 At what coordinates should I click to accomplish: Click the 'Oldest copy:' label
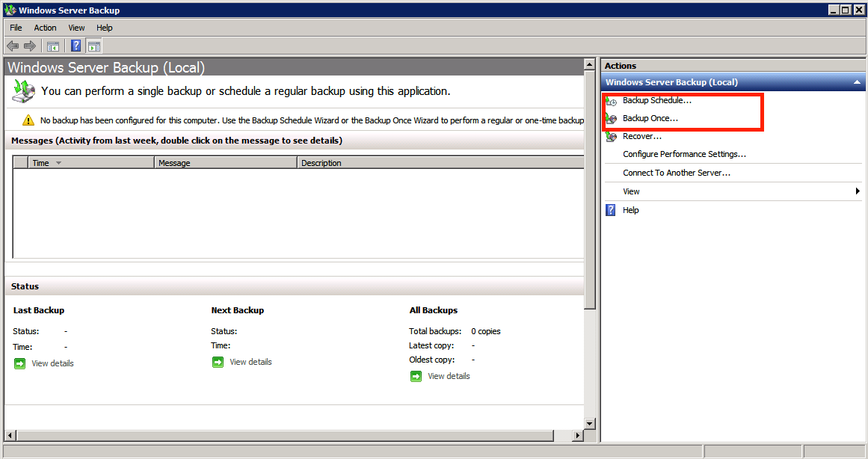point(432,360)
